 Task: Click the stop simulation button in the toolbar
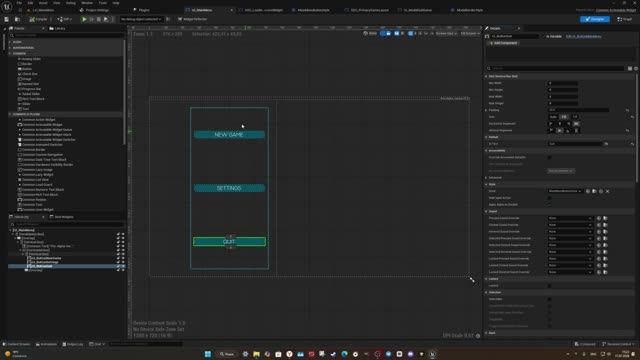[x=99, y=19]
